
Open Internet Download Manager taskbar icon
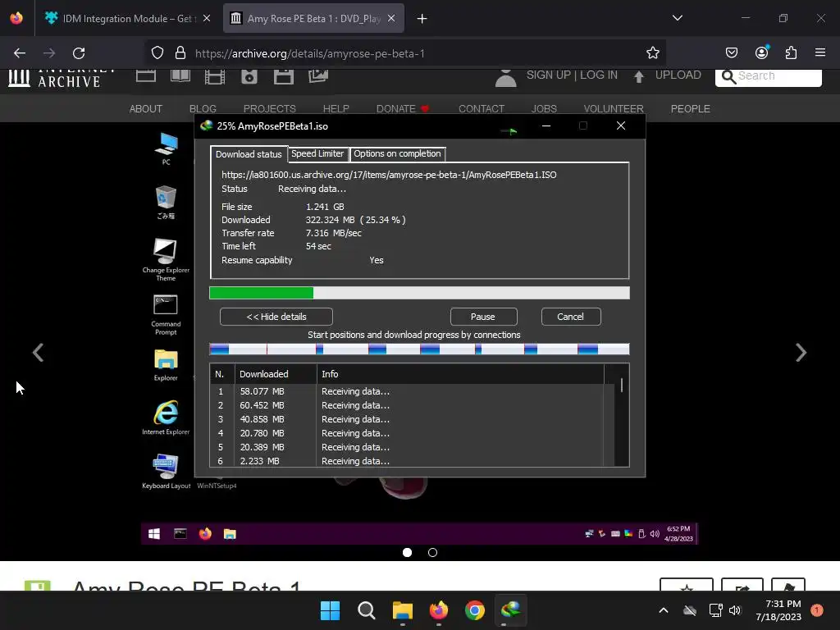tap(511, 610)
